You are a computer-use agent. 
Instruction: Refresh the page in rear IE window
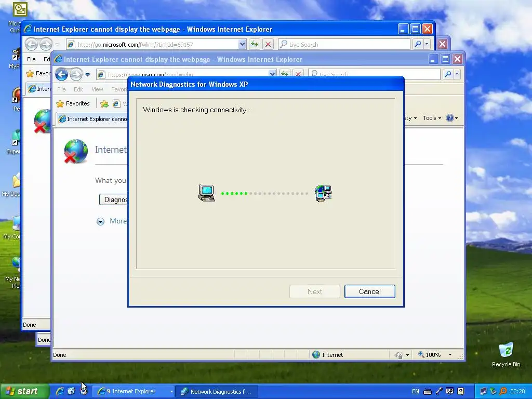tap(255, 44)
